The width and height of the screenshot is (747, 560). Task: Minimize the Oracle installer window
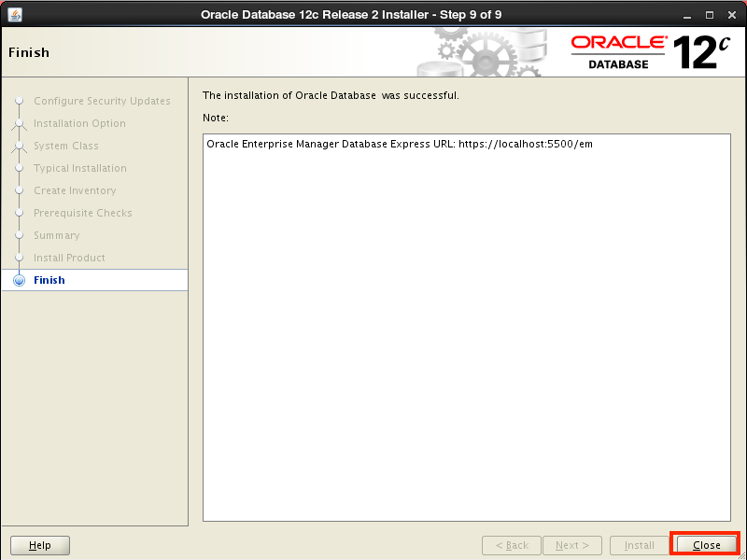[x=687, y=15]
